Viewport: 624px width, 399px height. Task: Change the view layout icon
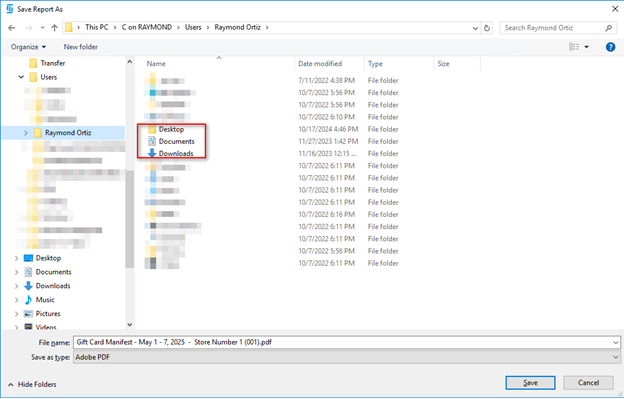(574, 47)
